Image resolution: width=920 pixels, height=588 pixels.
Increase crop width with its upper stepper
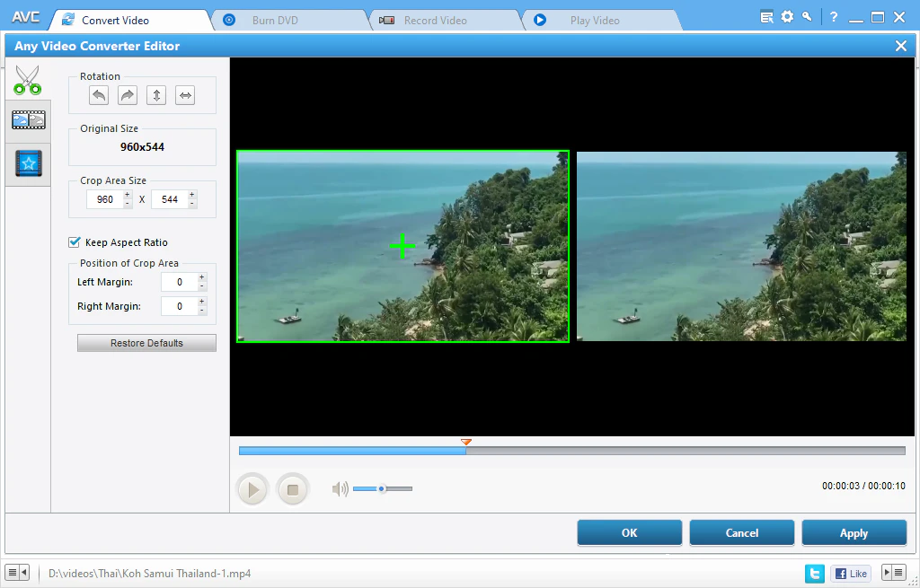127,195
